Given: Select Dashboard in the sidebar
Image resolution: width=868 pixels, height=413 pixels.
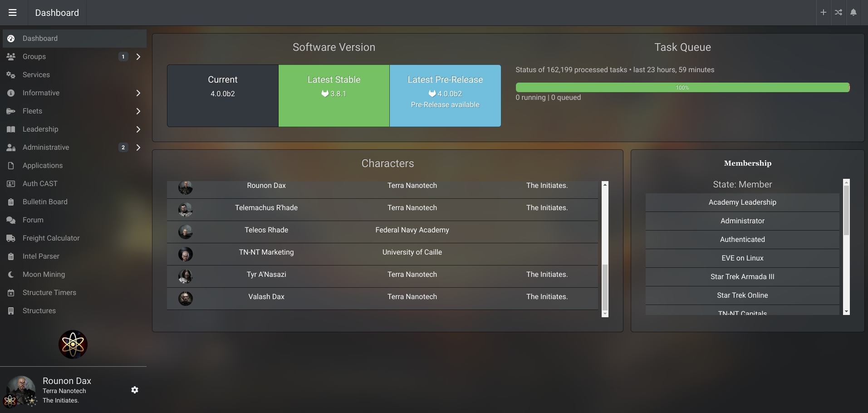Looking at the screenshot, I should 40,39.
